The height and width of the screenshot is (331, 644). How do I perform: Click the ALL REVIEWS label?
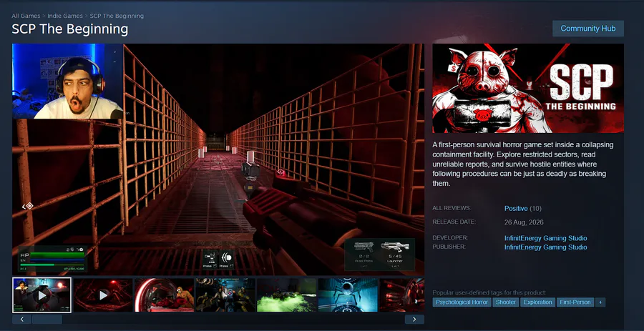tap(452, 208)
